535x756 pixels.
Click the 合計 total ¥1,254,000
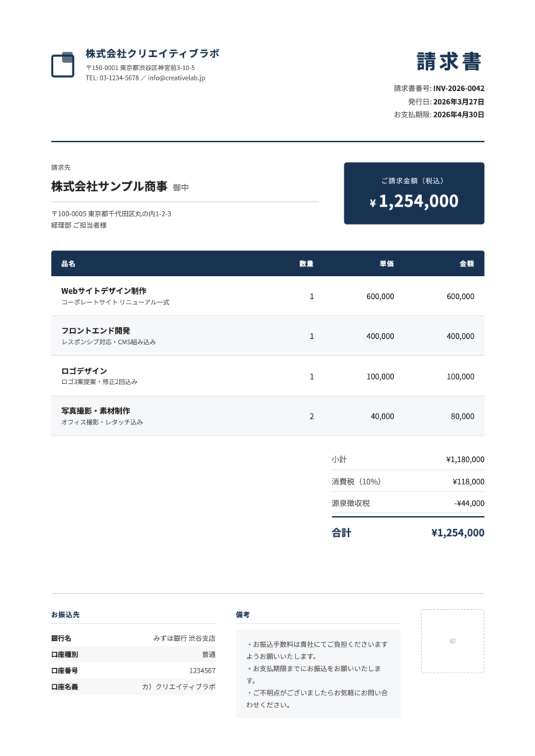point(457,532)
